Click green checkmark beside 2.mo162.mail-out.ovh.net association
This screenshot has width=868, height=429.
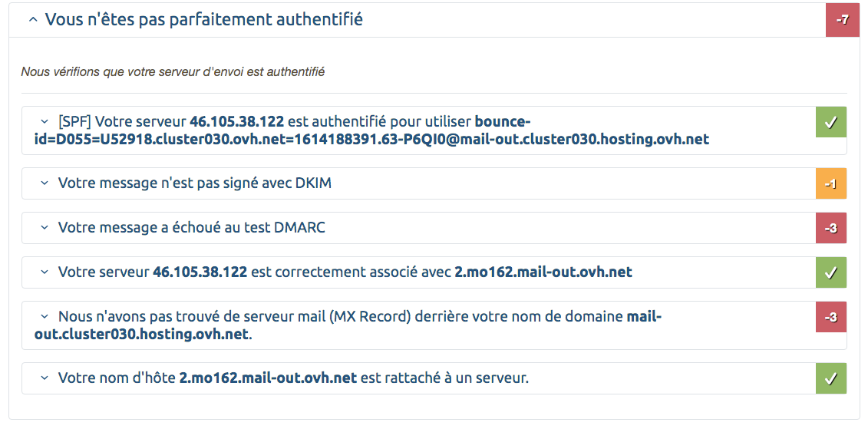click(x=831, y=272)
